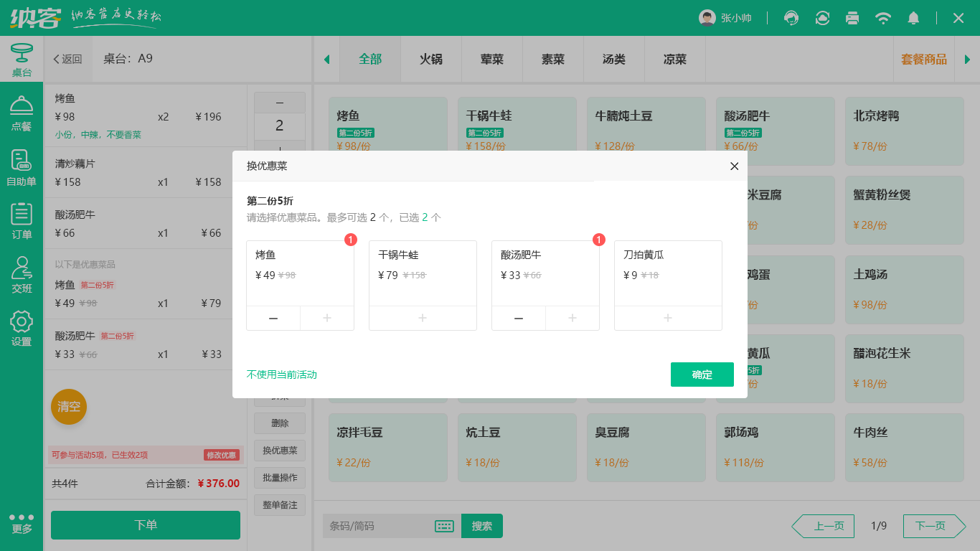The image size is (980, 551).
Task: Click the customer service headset icon
Action: (791, 18)
